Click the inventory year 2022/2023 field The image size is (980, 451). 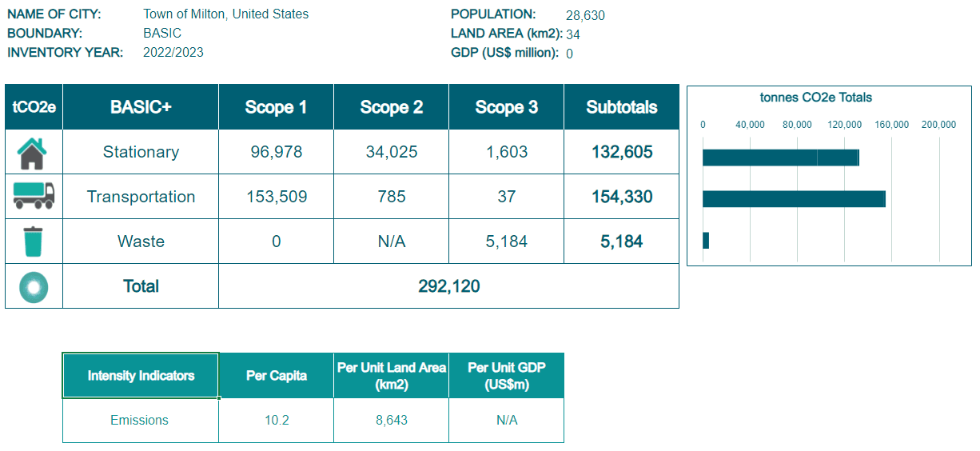173,53
